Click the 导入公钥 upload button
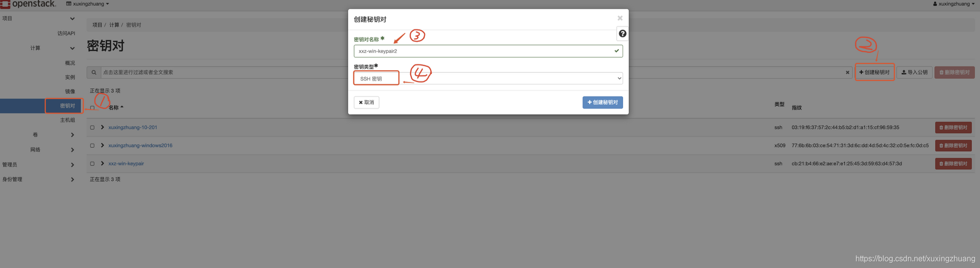This screenshot has width=980, height=268. [914, 72]
